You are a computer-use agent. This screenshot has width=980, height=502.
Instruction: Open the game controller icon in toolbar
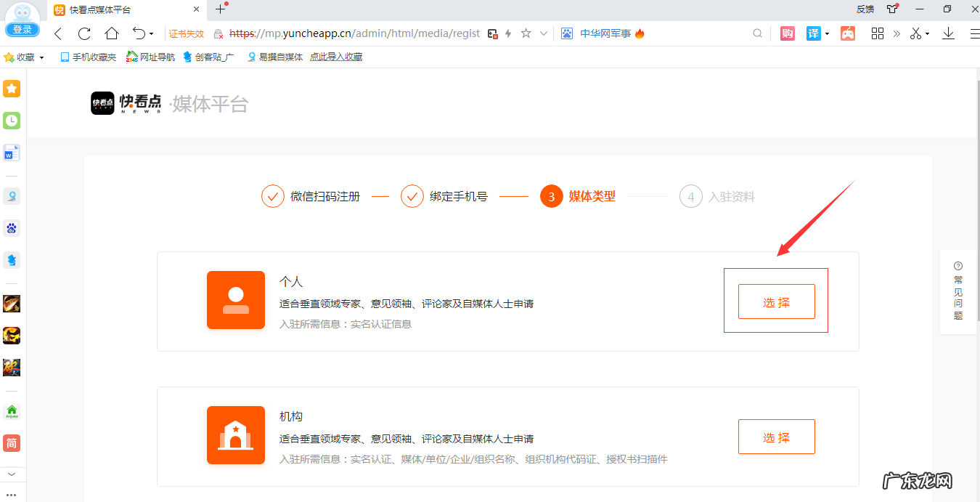tap(847, 33)
